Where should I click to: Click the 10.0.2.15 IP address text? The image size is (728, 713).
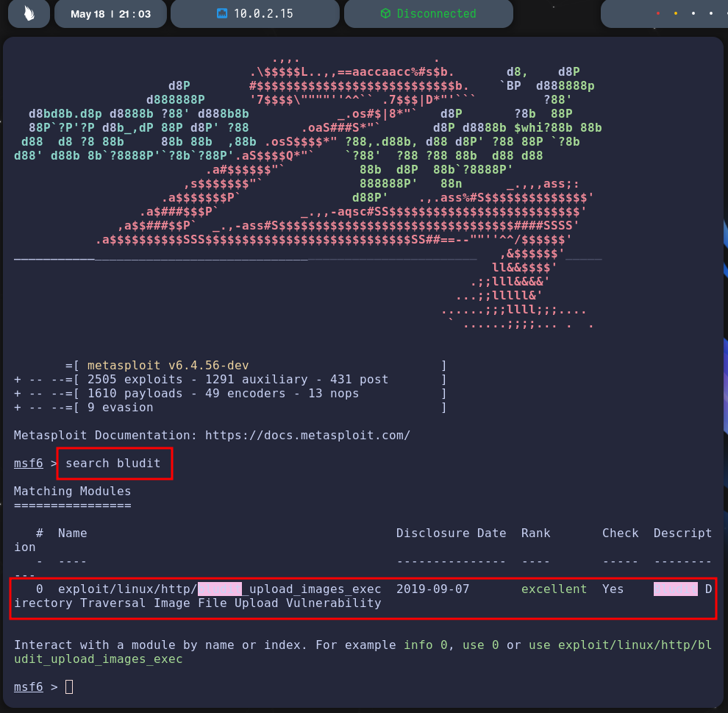[x=263, y=13]
